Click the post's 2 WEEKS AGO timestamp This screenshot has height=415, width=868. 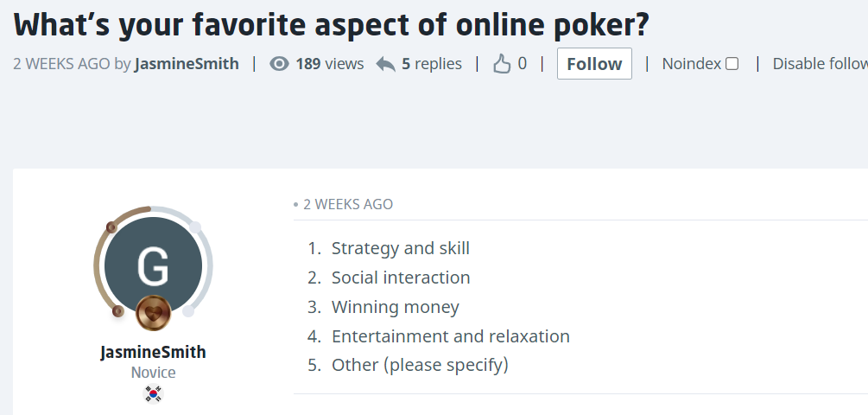[347, 205]
